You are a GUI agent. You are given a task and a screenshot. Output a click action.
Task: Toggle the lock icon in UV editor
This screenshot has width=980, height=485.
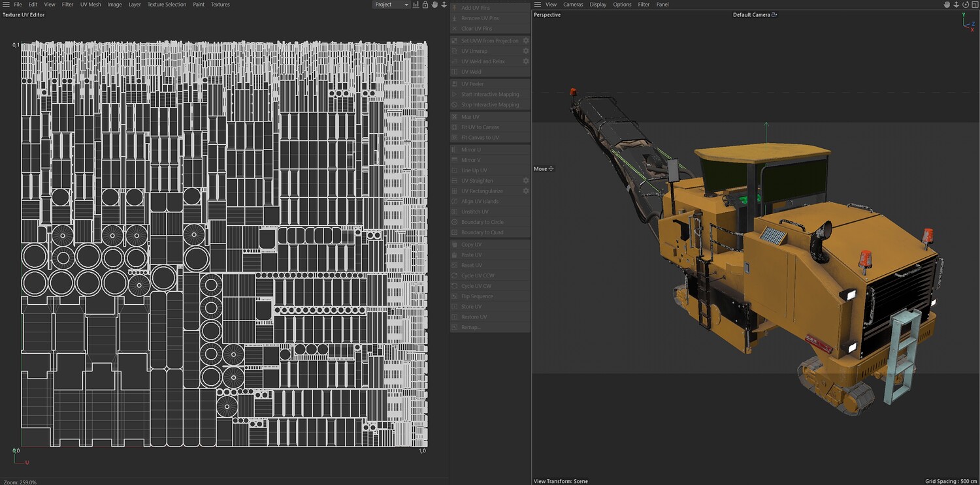point(425,5)
